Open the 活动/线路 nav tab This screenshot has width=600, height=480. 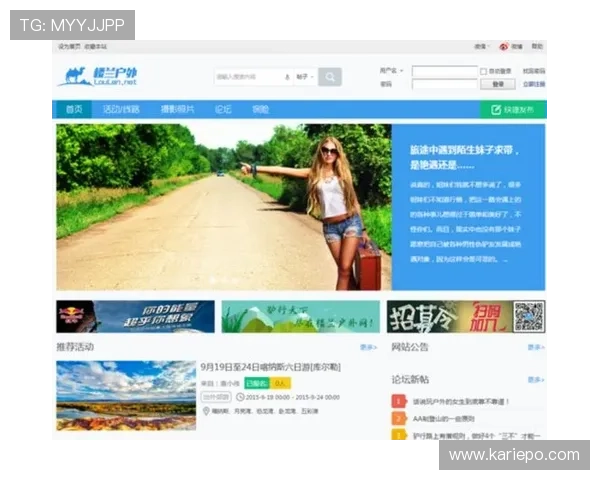pyautogui.click(x=121, y=109)
